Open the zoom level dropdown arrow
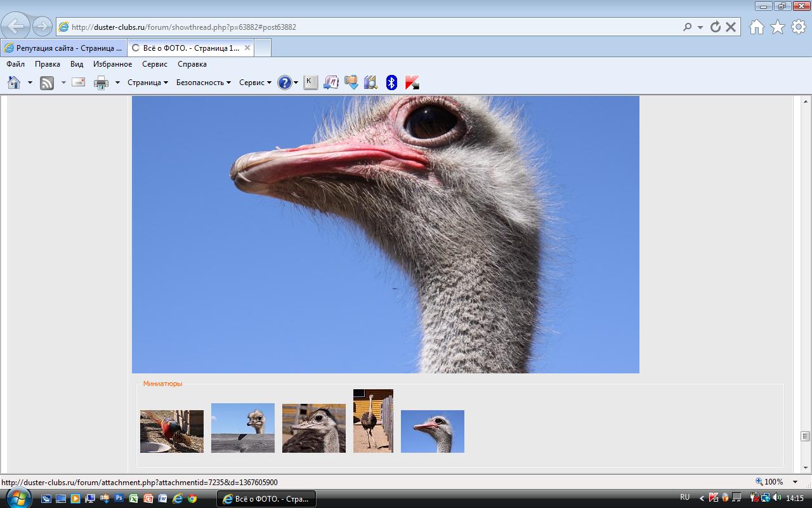 (x=795, y=482)
